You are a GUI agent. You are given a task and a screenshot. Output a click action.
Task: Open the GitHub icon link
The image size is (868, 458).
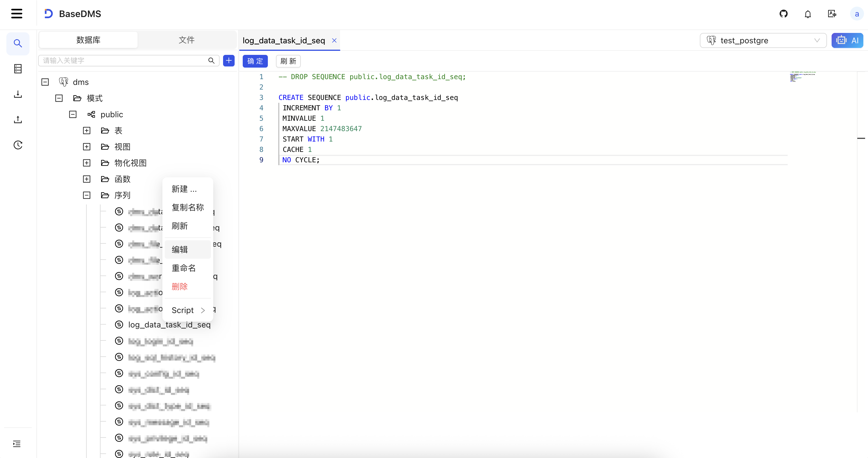coord(783,14)
